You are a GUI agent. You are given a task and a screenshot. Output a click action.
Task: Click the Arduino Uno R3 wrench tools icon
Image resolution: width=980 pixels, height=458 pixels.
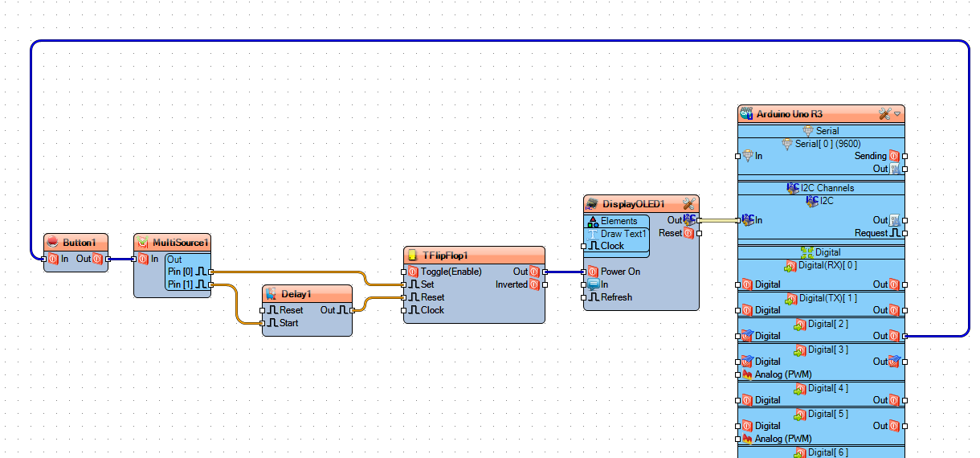pyautogui.click(x=885, y=114)
